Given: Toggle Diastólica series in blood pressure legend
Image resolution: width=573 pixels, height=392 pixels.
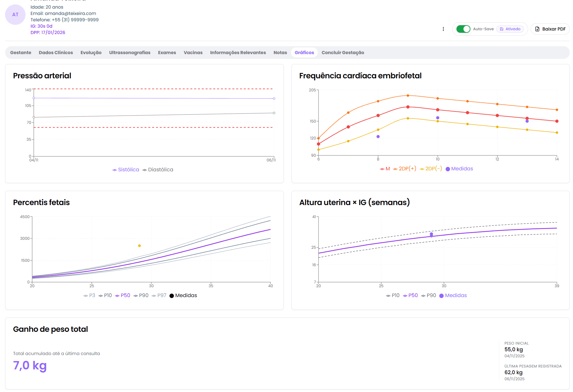Looking at the screenshot, I should [x=158, y=170].
